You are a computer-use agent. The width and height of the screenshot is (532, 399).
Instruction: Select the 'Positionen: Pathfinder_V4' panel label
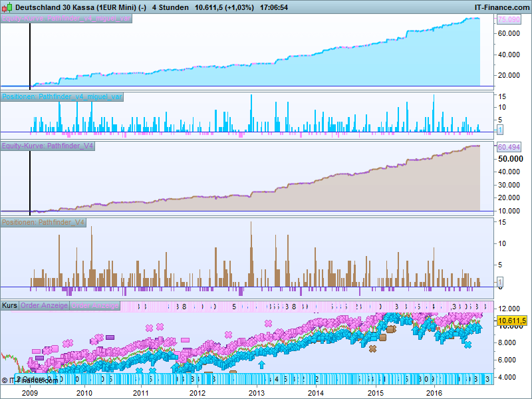coord(43,222)
